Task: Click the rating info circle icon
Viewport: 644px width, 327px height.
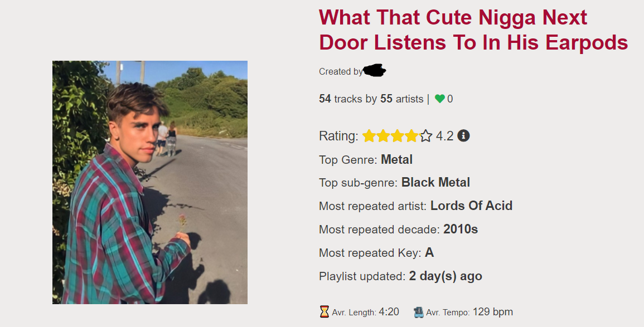Action: (463, 135)
